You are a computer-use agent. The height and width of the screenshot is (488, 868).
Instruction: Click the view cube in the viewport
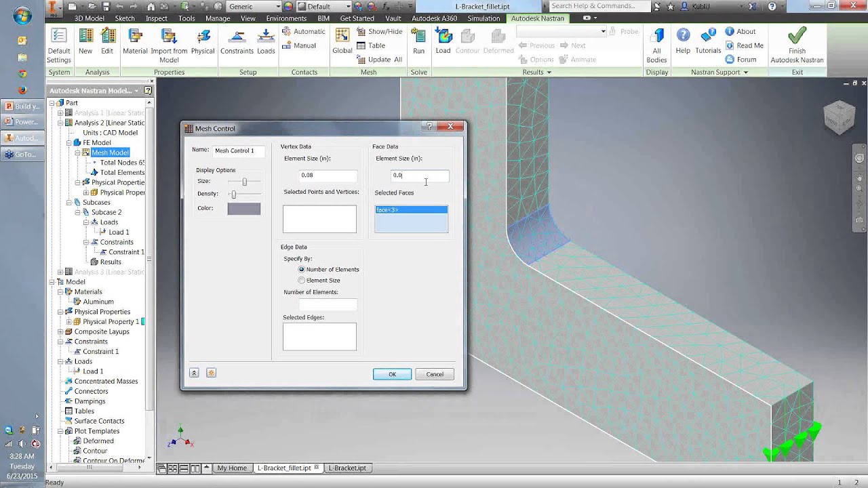pos(839,118)
